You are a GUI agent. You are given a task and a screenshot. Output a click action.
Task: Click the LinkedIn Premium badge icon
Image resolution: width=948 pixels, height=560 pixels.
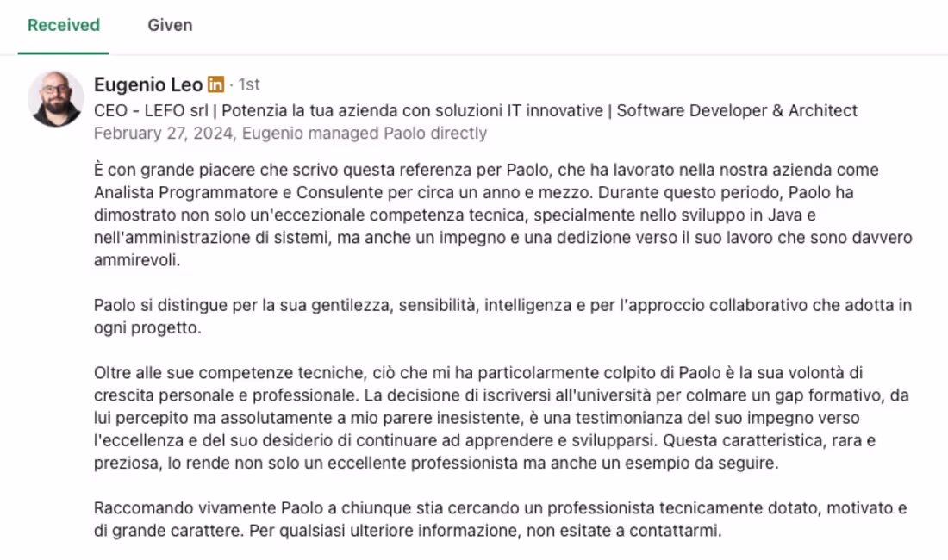click(x=215, y=84)
